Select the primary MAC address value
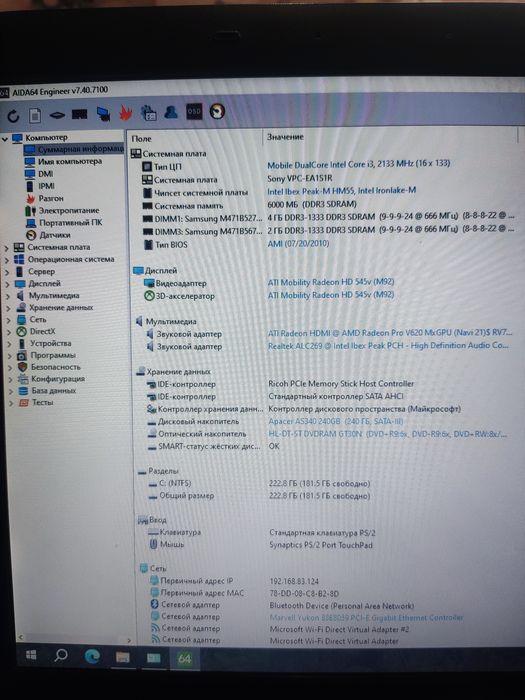Screen dimensions: 525x700 [x=304, y=593]
